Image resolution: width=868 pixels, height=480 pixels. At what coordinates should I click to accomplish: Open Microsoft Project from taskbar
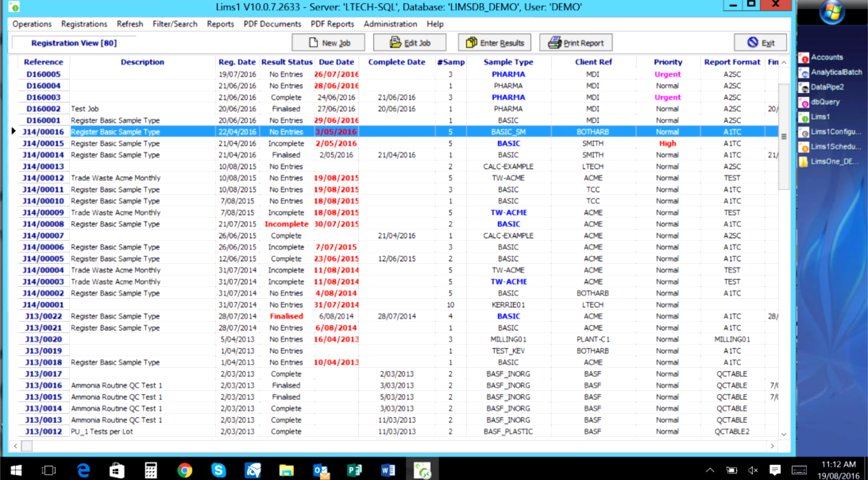point(354,470)
